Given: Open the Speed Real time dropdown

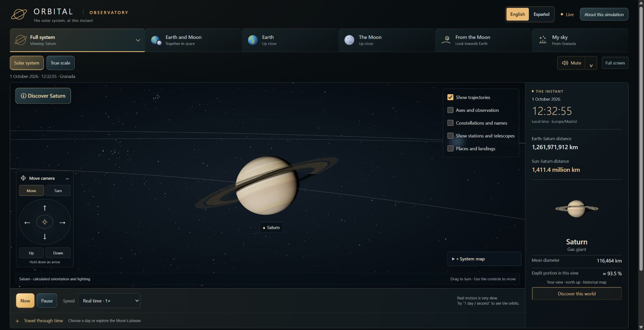Looking at the screenshot, I should [x=109, y=301].
